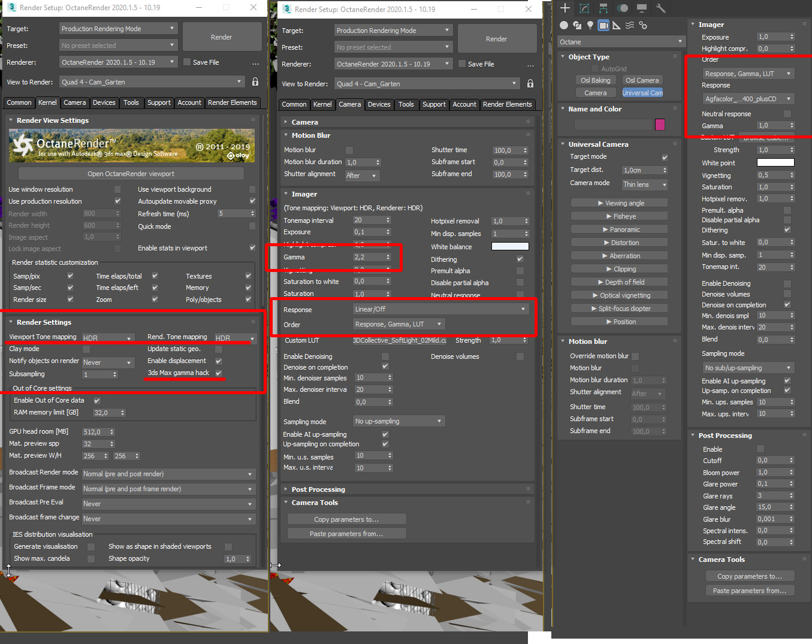The height and width of the screenshot is (644, 812).
Task: Click Render button in Kernel-tab Render Setup window
Action: point(222,37)
